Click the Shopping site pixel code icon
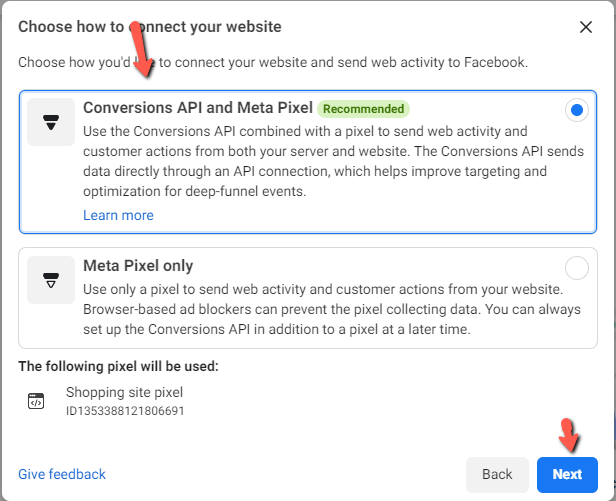Viewport: 616px width, 501px height. coord(36,401)
